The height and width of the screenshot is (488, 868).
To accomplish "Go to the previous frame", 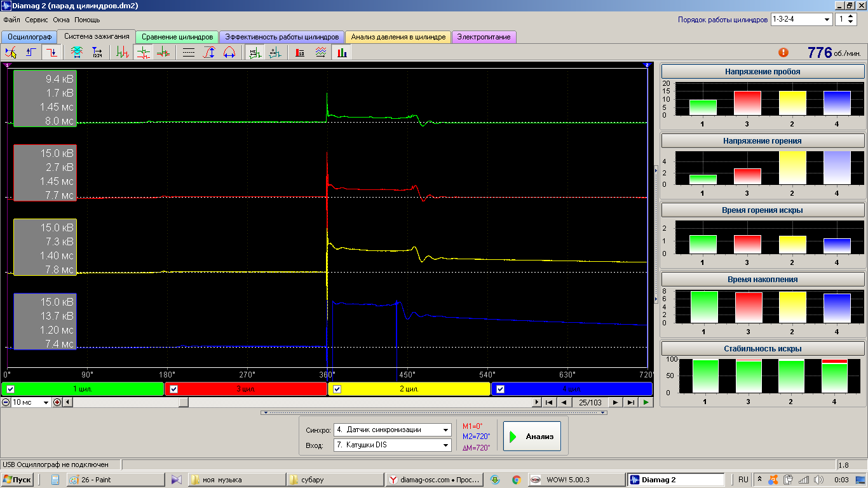I will point(563,402).
